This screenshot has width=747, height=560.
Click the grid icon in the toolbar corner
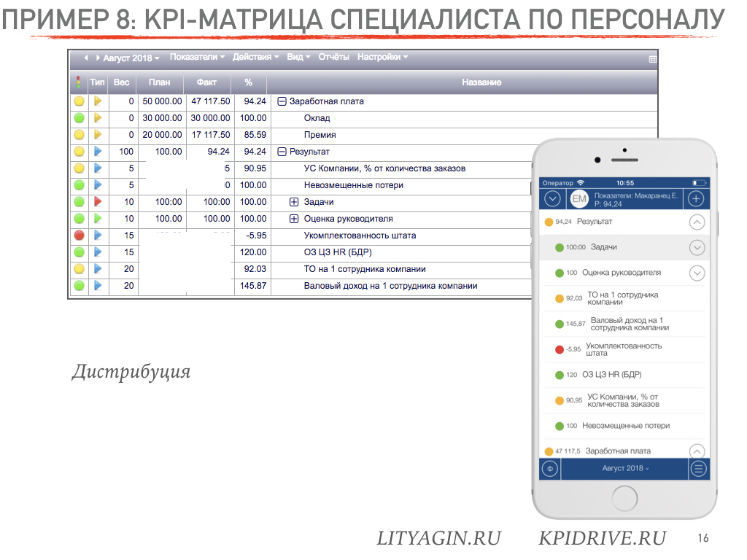tap(653, 59)
